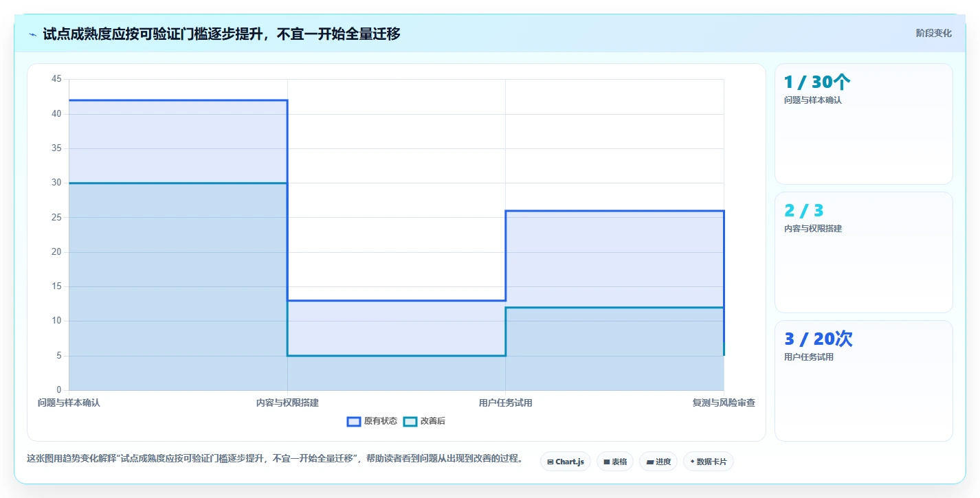The image size is (980, 498).
Task: Click the 表格 tag chip
Action: (615, 462)
